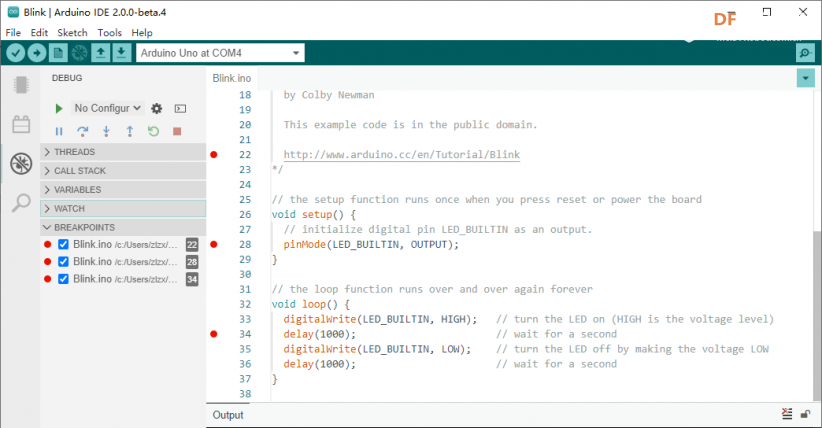Uncheck the breakpoint for line 22
The width and height of the screenshot is (822, 428).
63,244
